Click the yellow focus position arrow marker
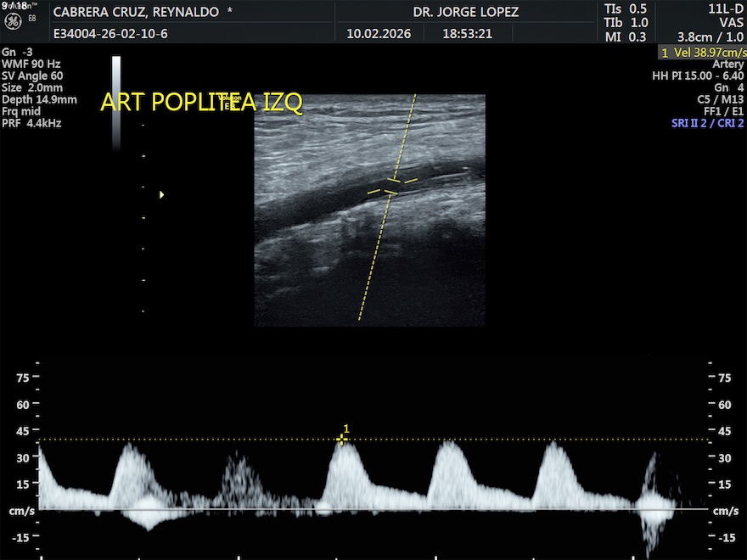 (161, 194)
